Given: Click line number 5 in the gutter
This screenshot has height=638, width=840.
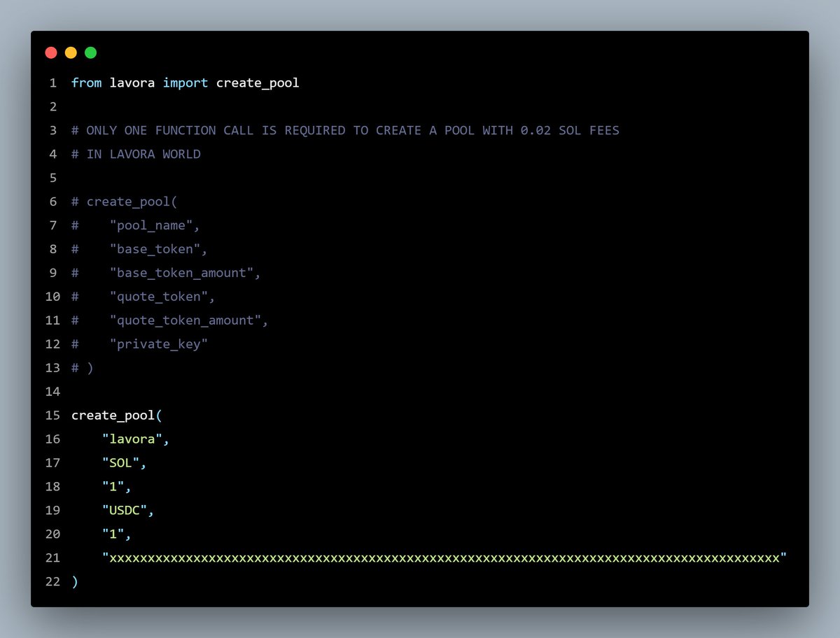Looking at the screenshot, I should tap(52, 178).
